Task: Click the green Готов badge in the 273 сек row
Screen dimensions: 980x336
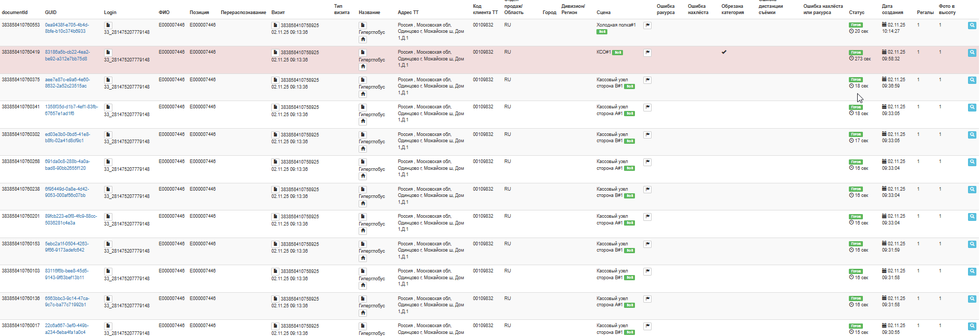Action: coord(856,53)
